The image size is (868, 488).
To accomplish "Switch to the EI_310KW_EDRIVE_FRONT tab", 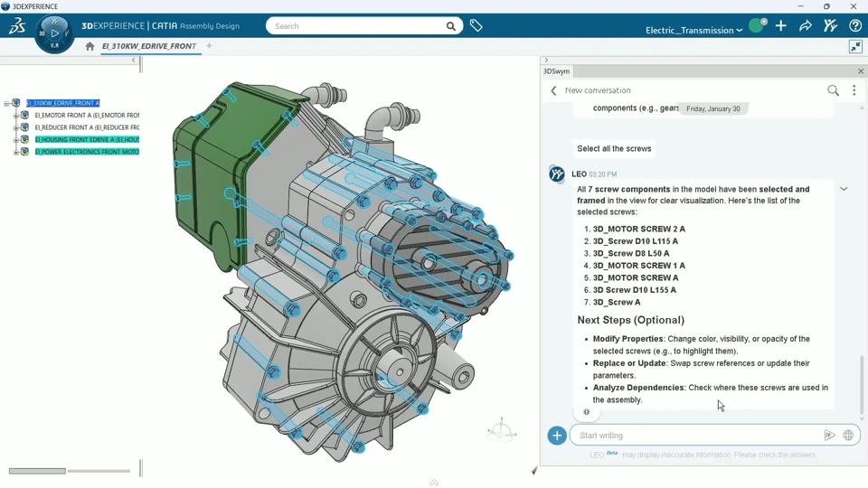I will click(149, 46).
